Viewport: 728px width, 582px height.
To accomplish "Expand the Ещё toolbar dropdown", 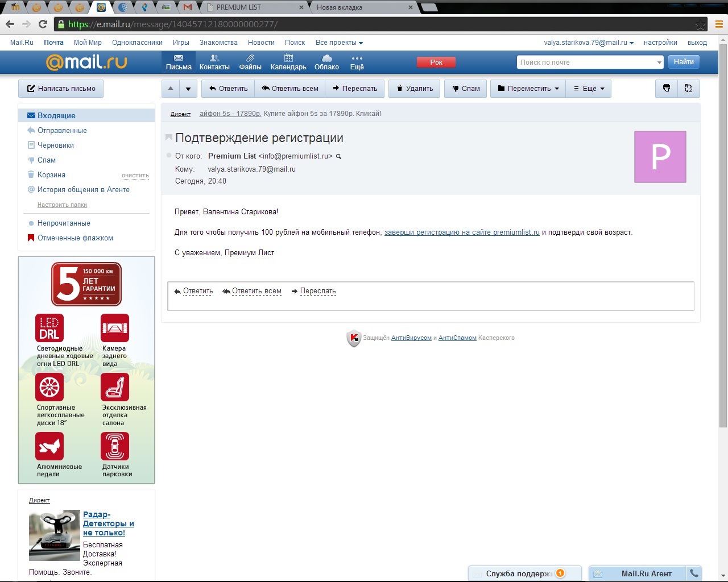I will [x=589, y=89].
